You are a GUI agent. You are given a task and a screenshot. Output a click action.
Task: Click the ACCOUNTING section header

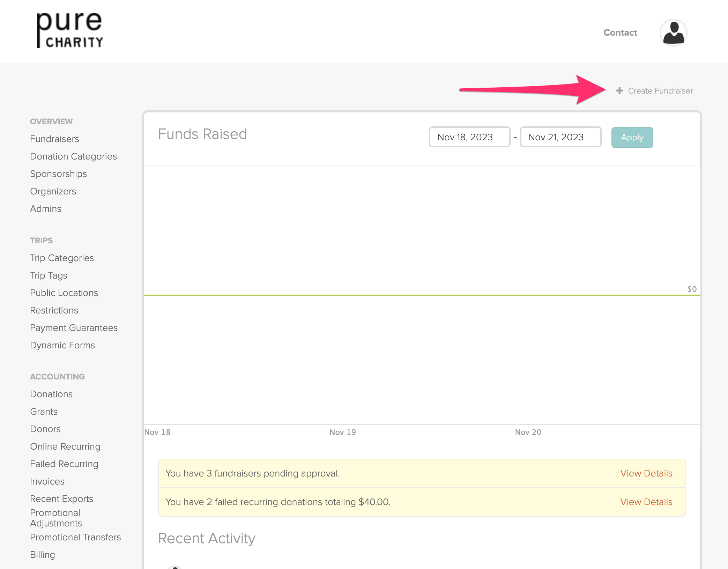[x=57, y=377]
